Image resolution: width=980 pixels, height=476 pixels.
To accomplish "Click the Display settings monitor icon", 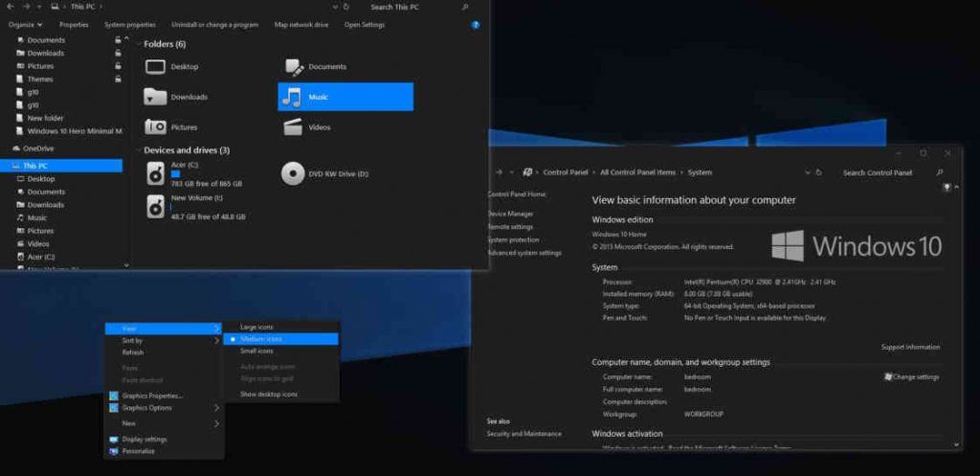I will click(114, 439).
